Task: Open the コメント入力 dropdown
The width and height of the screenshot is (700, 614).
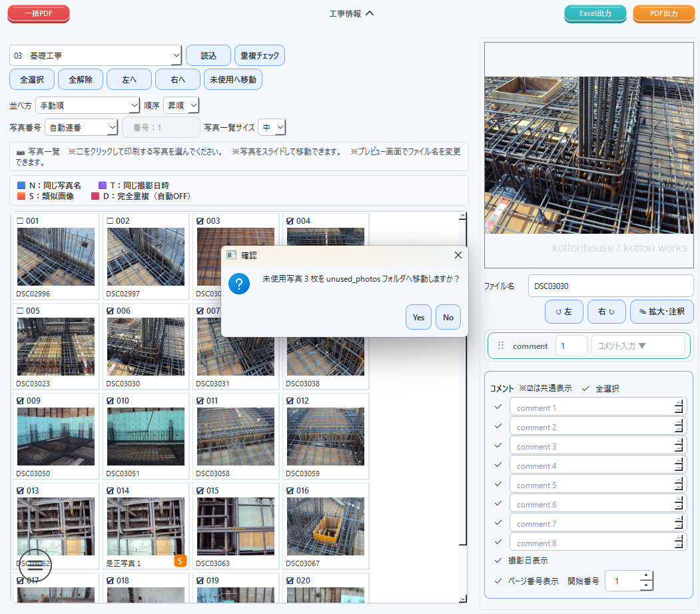Action: tap(638, 346)
